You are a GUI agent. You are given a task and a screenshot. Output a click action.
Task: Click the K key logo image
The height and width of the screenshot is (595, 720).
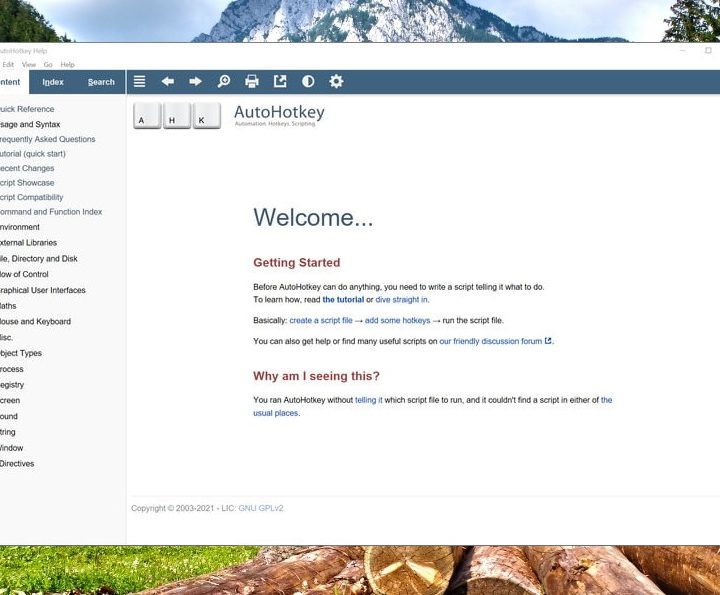207,116
